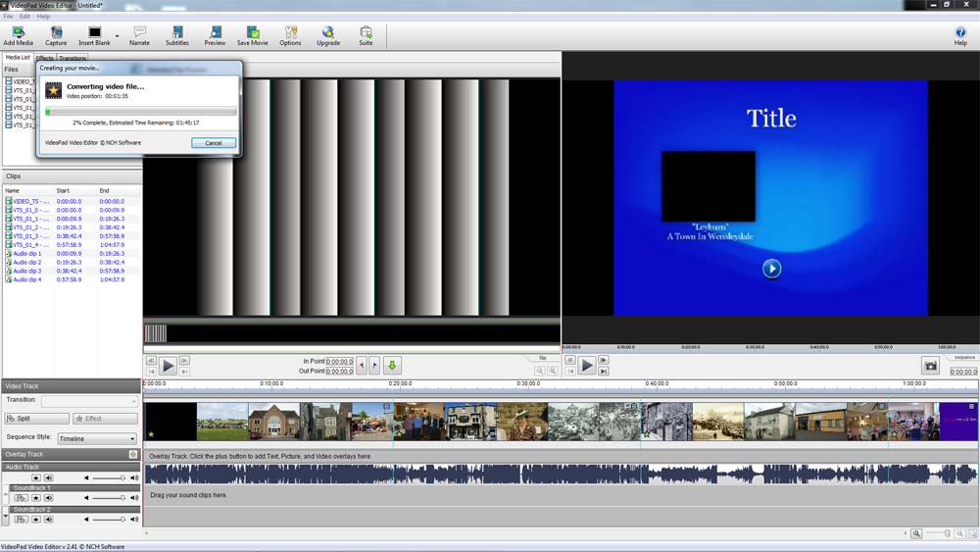Open the Subtitles tool
Image resolution: width=980 pixels, height=552 pixels.
pyautogui.click(x=176, y=35)
